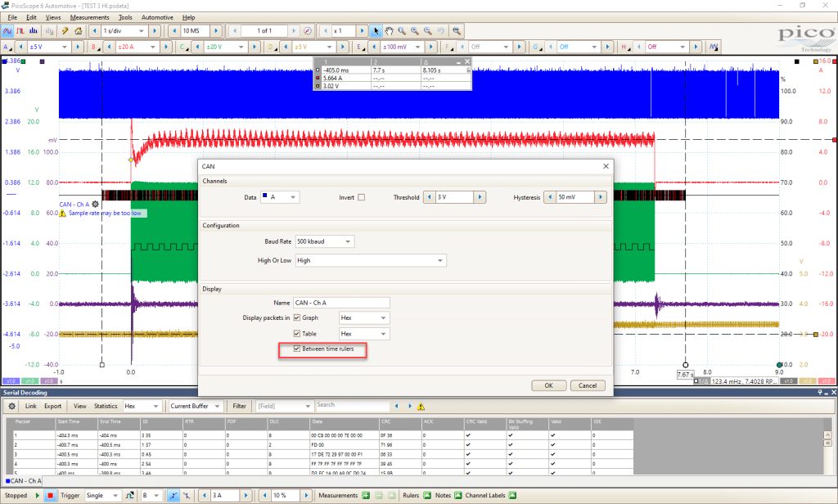838x504 pixels.
Task: Open buffer navigator compass icon
Action: point(308,31)
